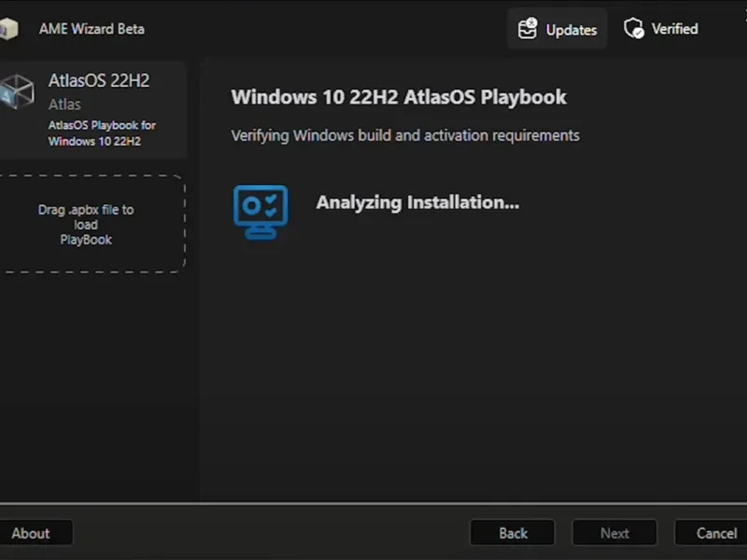This screenshot has width=747, height=560.
Task: Click the Windows 10 22H2 AtlasOS Playbook heading
Action: point(399,97)
